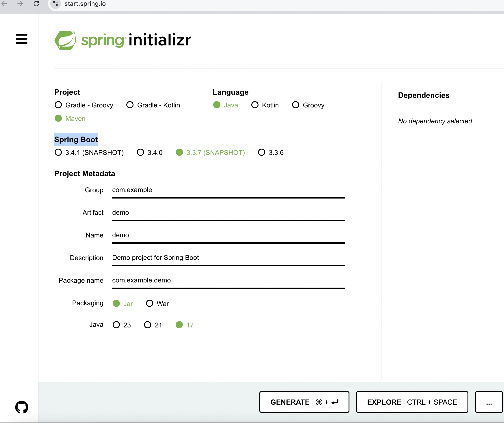Select Spring Boot 3.3.7 (SNAPSHOT)
Viewport: 504px width, 423px height.
click(210, 152)
